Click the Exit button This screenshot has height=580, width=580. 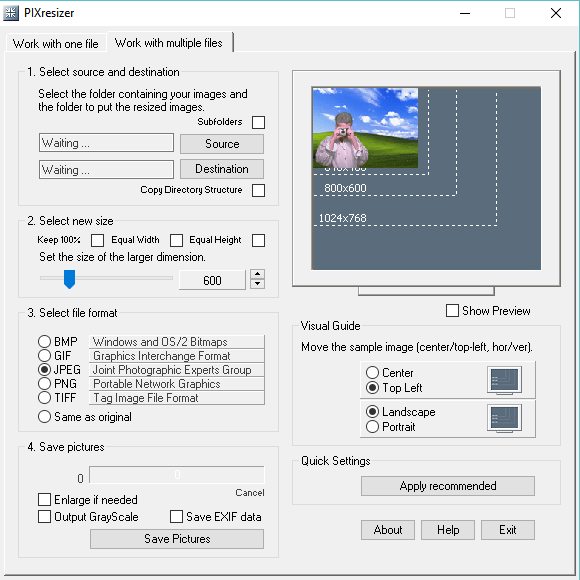[508, 530]
